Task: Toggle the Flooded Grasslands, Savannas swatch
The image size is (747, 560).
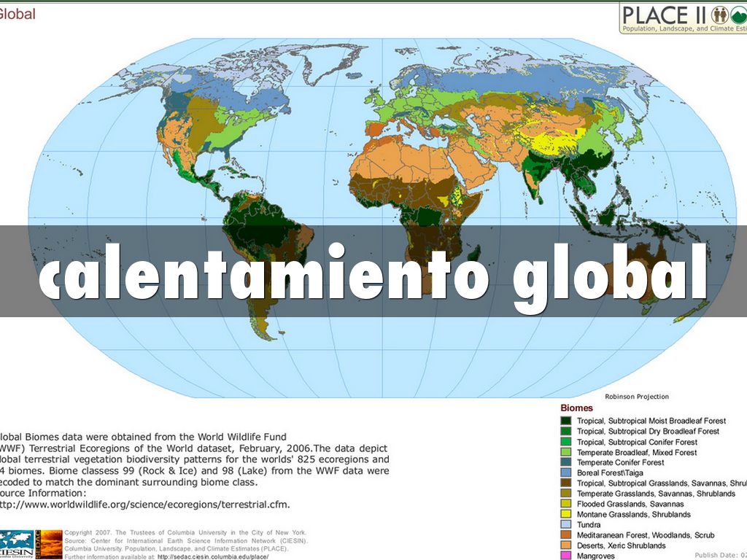Action: click(x=566, y=503)
